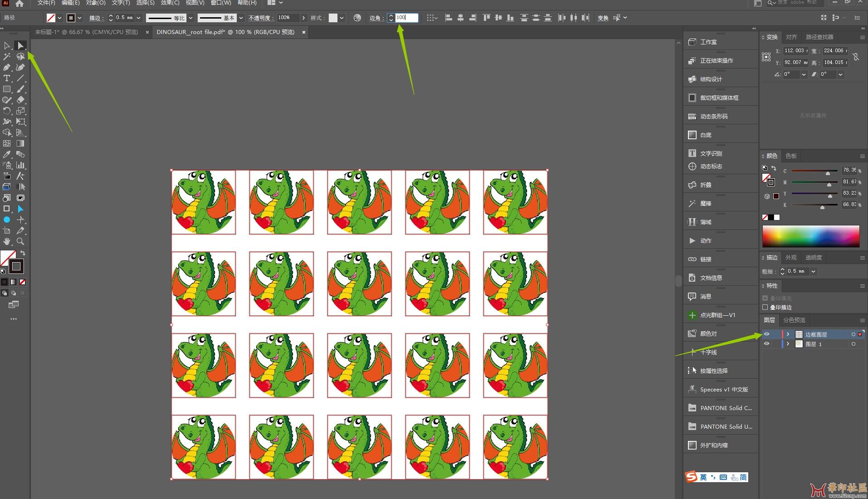Open the shear angle dropdown in Transform panel
868x499 pixels.
tap(840, 74)
